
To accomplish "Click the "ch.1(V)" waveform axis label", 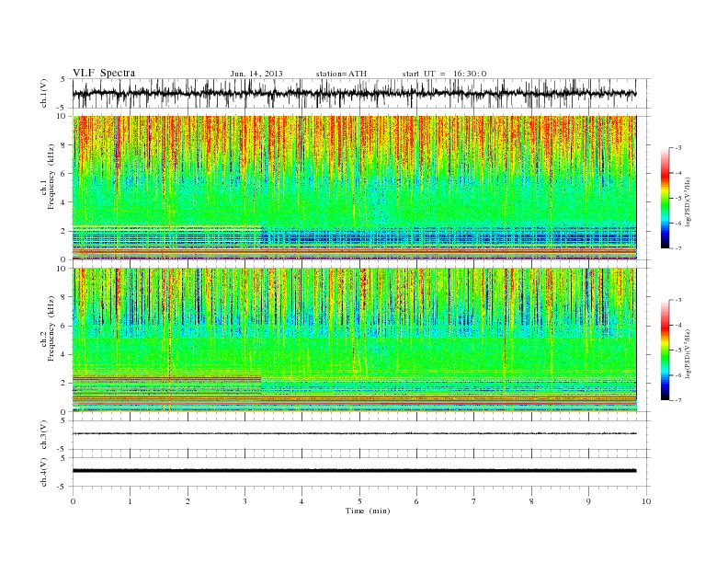I will (x=44, y=93).
